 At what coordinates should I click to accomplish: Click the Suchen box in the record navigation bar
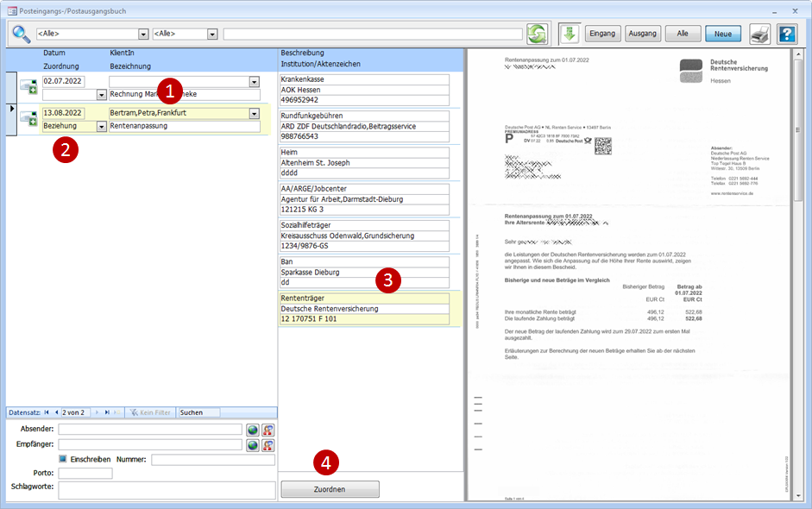(x=198, y=412)
